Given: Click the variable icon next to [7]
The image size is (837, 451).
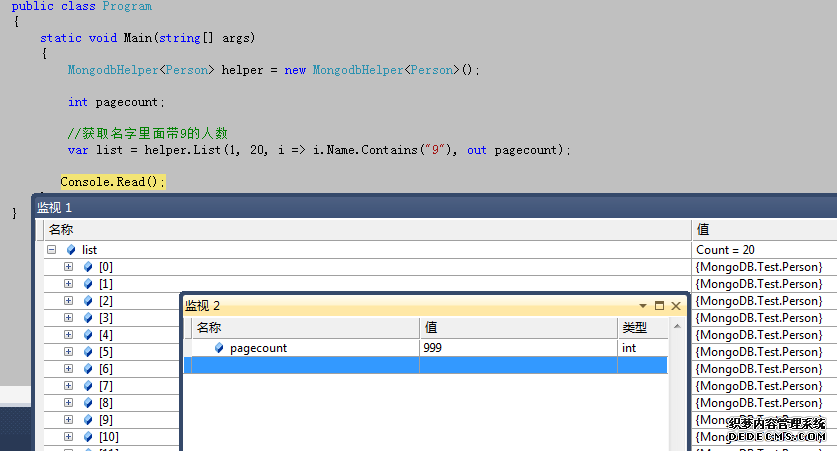Looking at the screenshot, I should pos(88,386).
